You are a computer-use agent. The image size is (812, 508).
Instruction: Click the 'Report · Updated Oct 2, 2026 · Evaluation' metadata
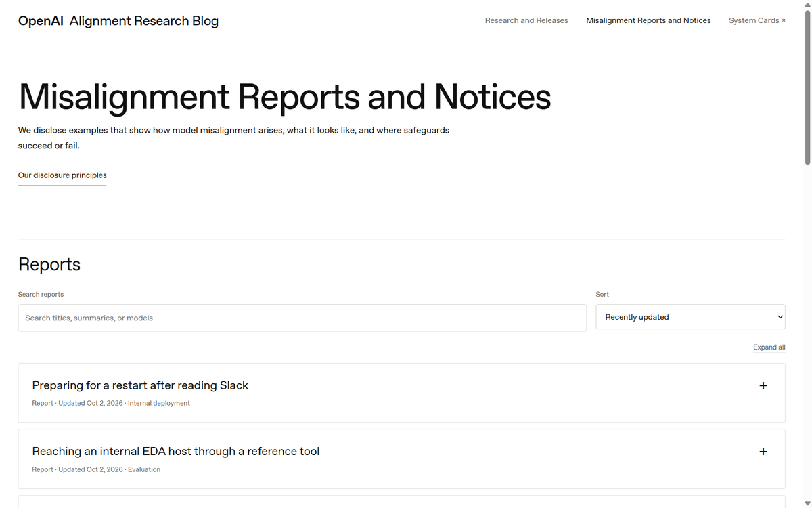point(96,469)
